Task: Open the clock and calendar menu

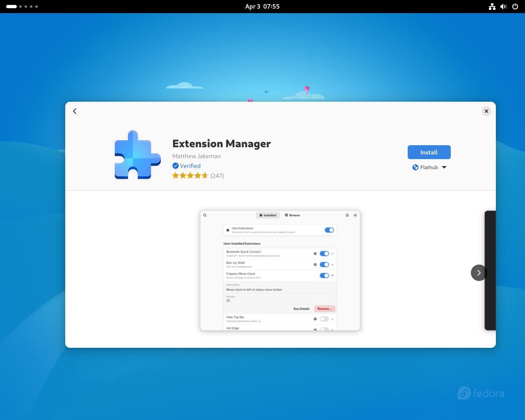Action: [x=262, y=7]
